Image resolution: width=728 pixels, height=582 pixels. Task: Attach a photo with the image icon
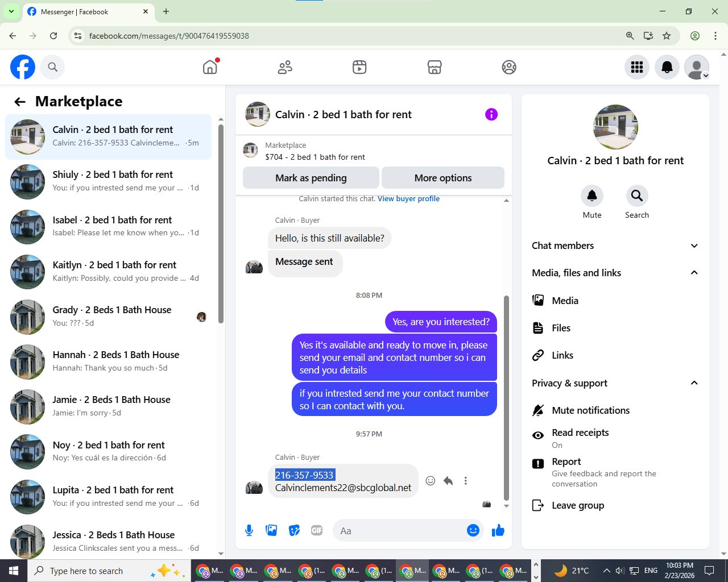pos(271,530)
